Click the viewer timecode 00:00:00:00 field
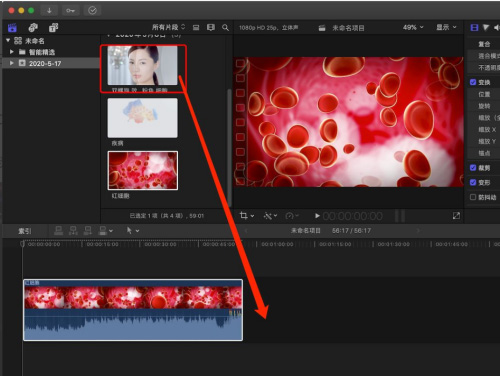Image resolution: width=500 pixels, height=376 pixels. [x=352, y=216]
